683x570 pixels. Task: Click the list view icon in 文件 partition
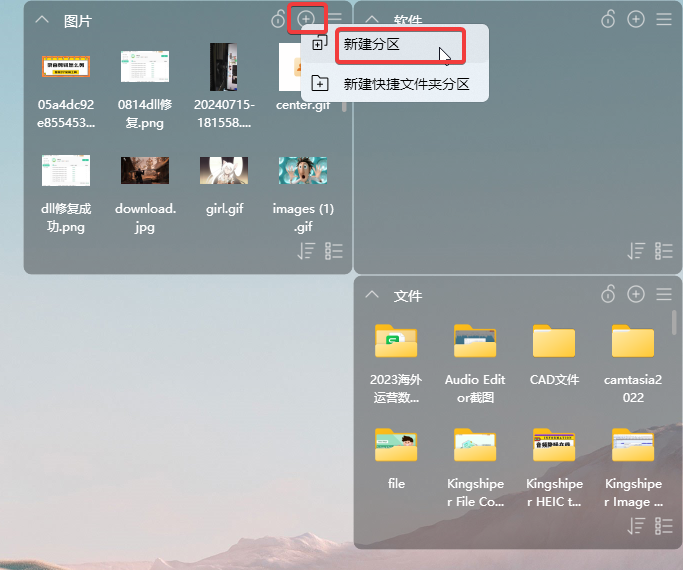click(664, 526)
